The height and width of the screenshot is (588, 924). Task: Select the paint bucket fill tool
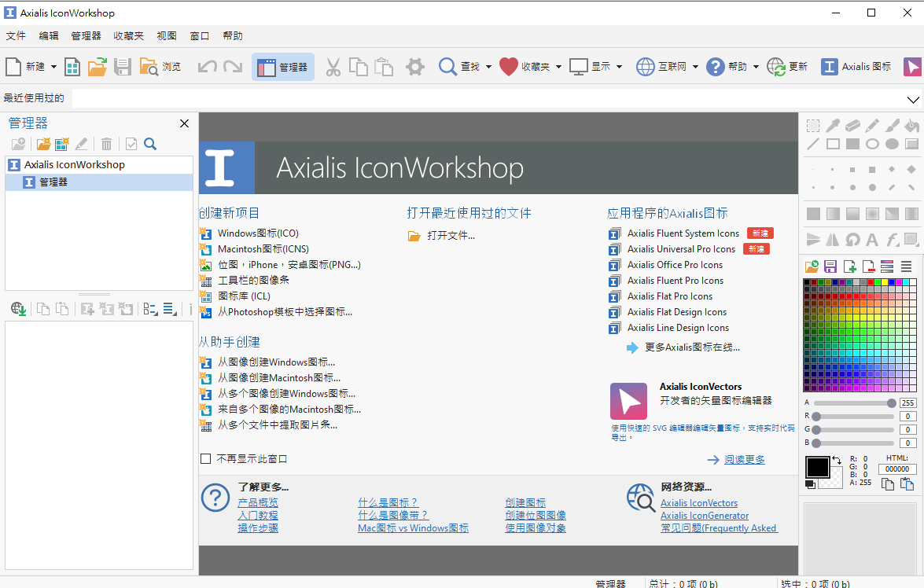coord(911,125)
